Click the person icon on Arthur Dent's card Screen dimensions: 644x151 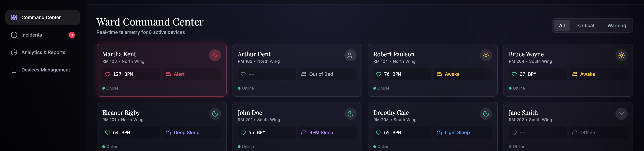tap(350, 55)
